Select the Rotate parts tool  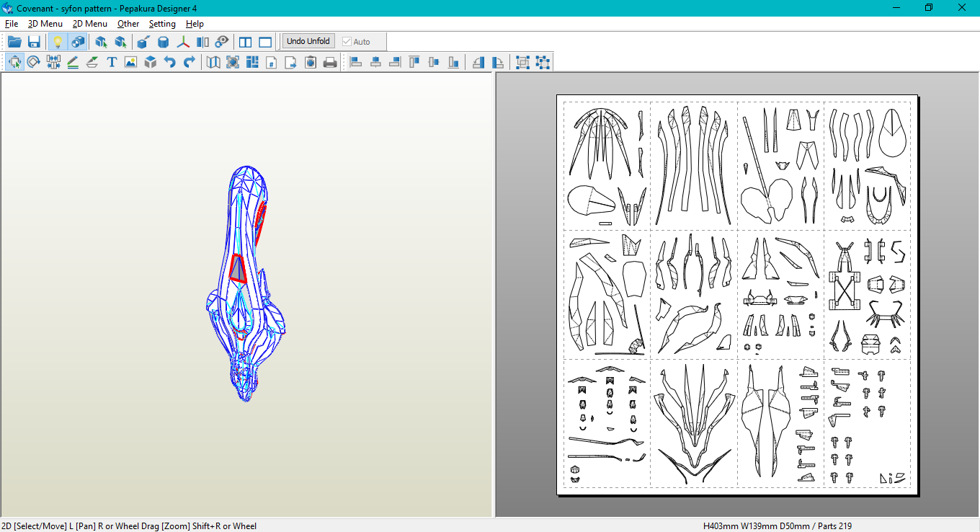[33, 63]
